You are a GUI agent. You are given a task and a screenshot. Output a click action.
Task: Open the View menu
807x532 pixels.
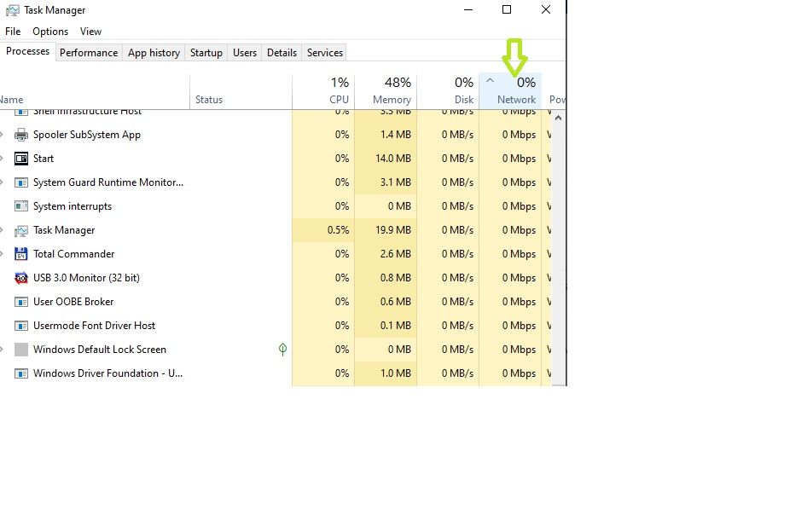click(90, 32)
